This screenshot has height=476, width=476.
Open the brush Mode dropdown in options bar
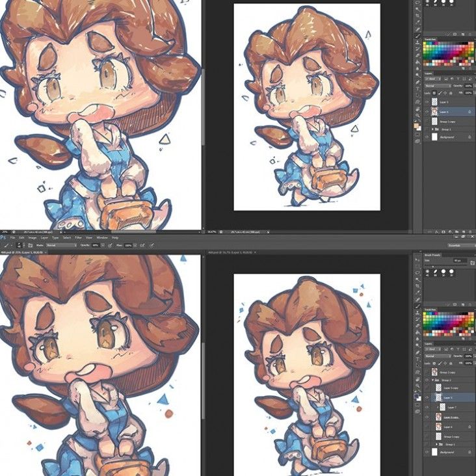(61, 245)
